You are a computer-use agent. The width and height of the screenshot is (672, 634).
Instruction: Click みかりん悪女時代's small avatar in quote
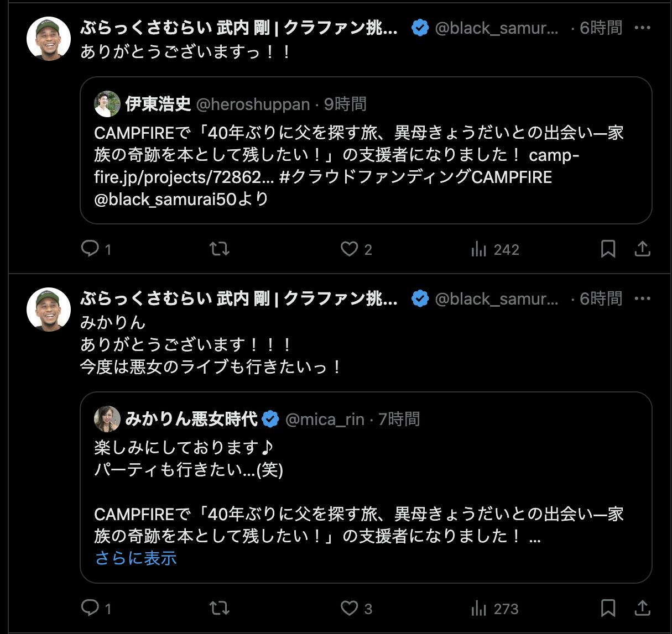[x=107, y=419]
